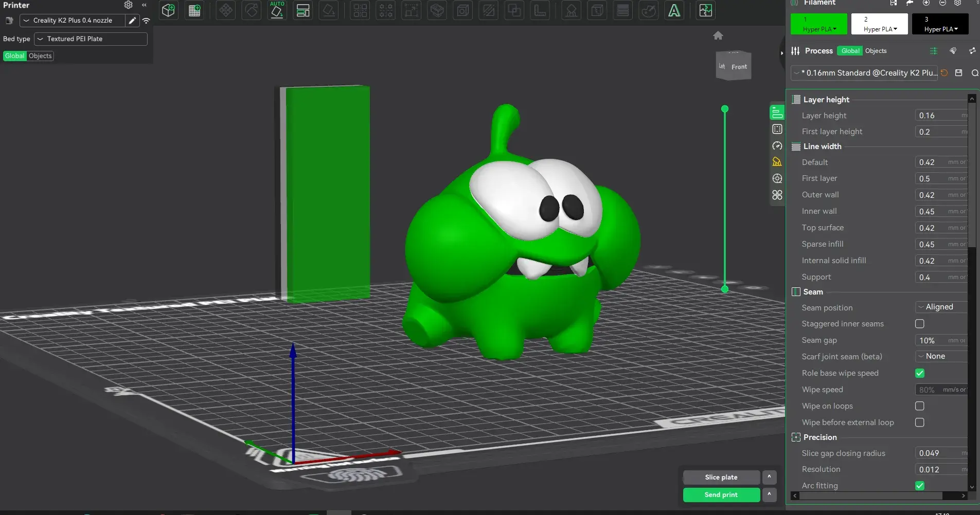Toggle Role base wipe speed checkbox
Image resolution: width=980 pixels, height=515 pixels.
pos(920,373)
